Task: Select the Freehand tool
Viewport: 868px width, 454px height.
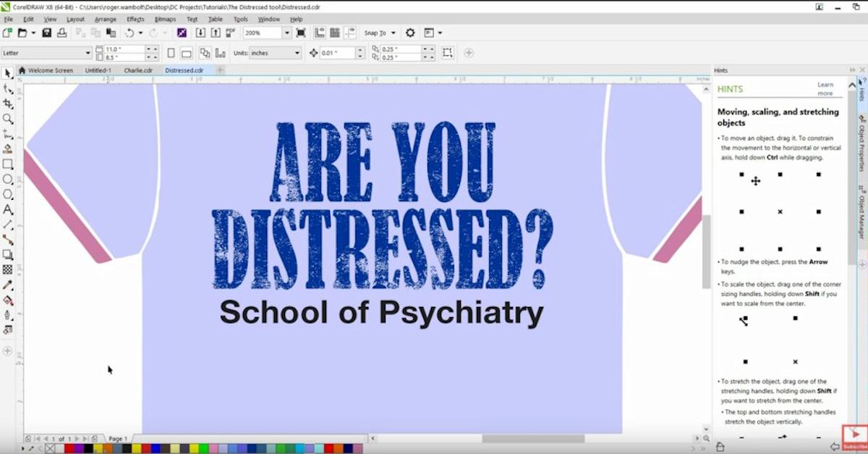Action: (x=7, y=134)
